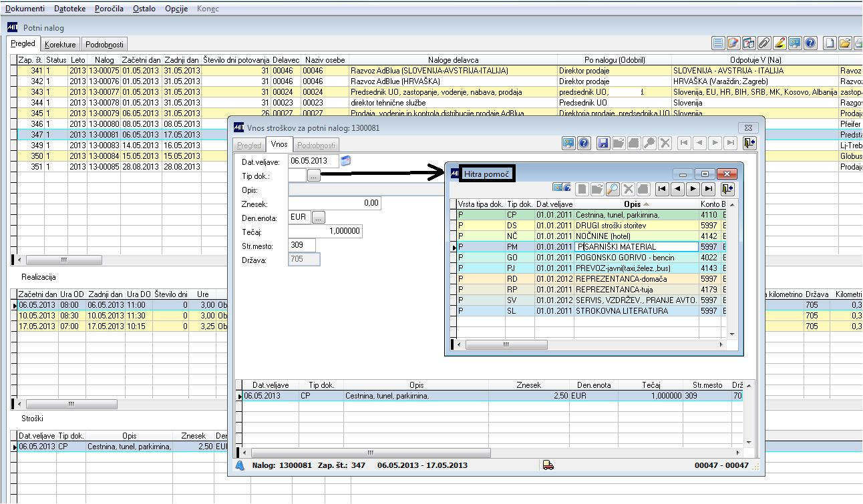Screen dimensions: 863x504
Task: Click the pencil edit icon in main toolbar
Action: click(x=779, y=43)
